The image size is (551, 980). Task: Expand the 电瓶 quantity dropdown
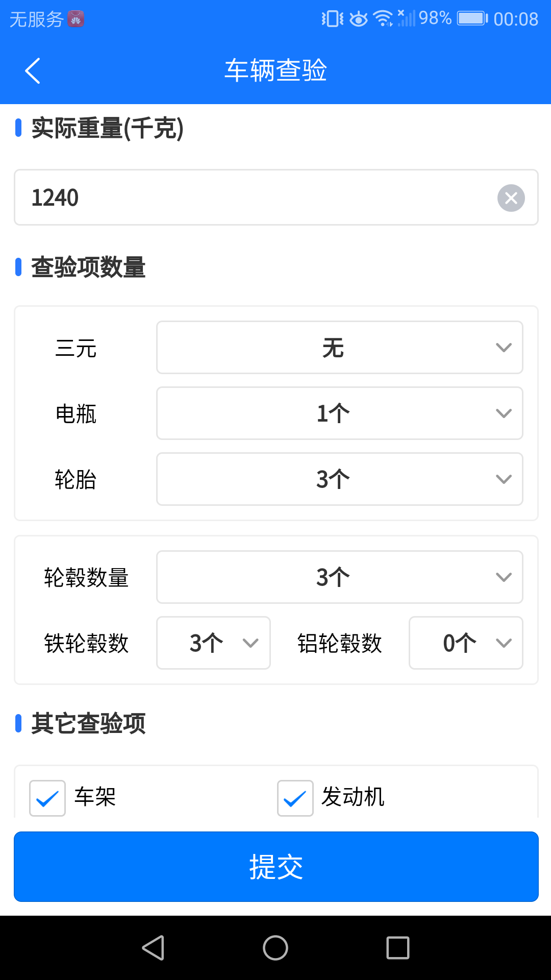pos(339,413)
